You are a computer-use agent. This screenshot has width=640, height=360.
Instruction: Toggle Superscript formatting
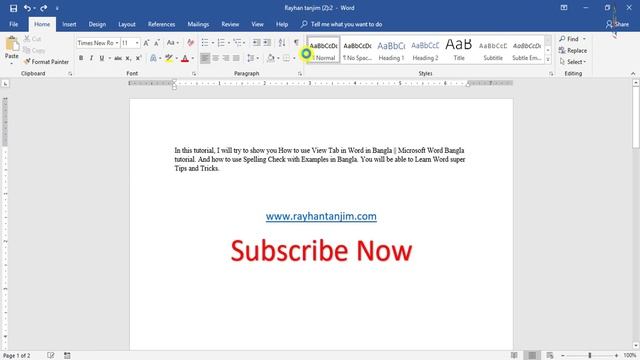[x=138, y=58]
